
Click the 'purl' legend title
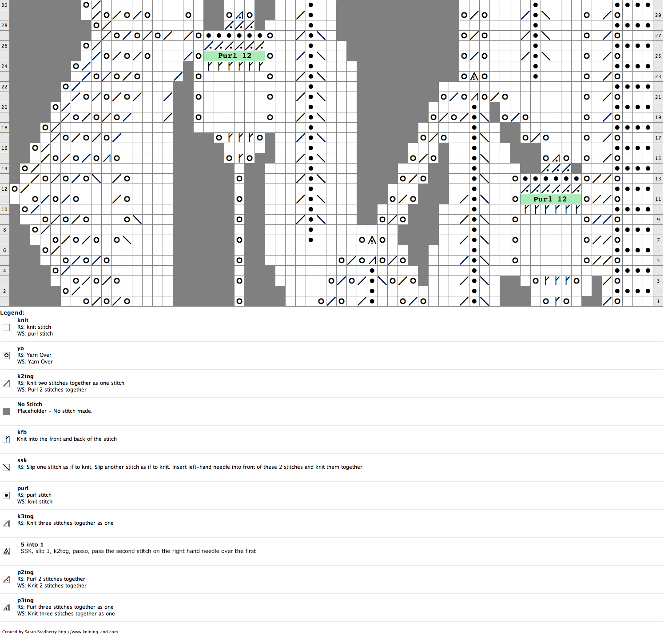coord(23,488)
